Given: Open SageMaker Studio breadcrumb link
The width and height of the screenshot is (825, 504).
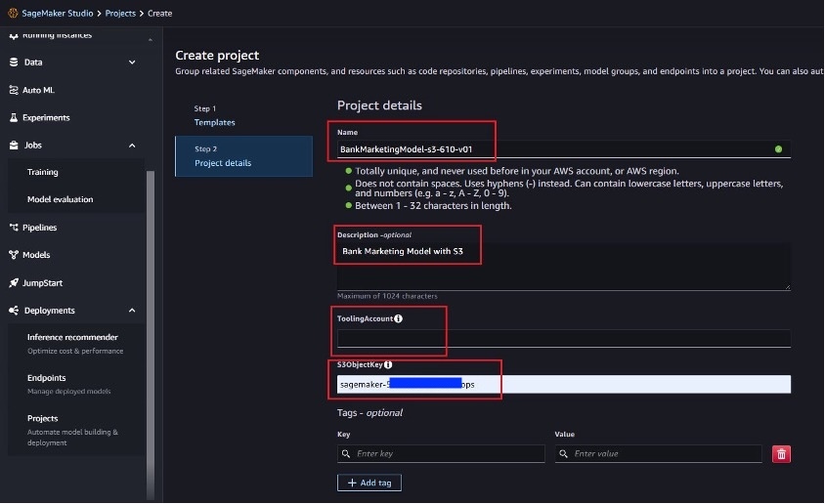Looking at the screenshot, I should point(58,13).
